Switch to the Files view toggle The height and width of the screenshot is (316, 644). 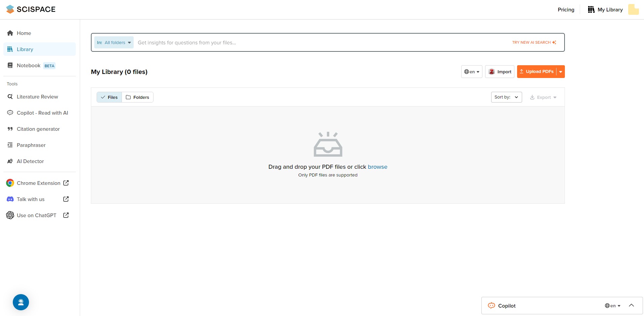pyautogui.click(x=109, y=97)
